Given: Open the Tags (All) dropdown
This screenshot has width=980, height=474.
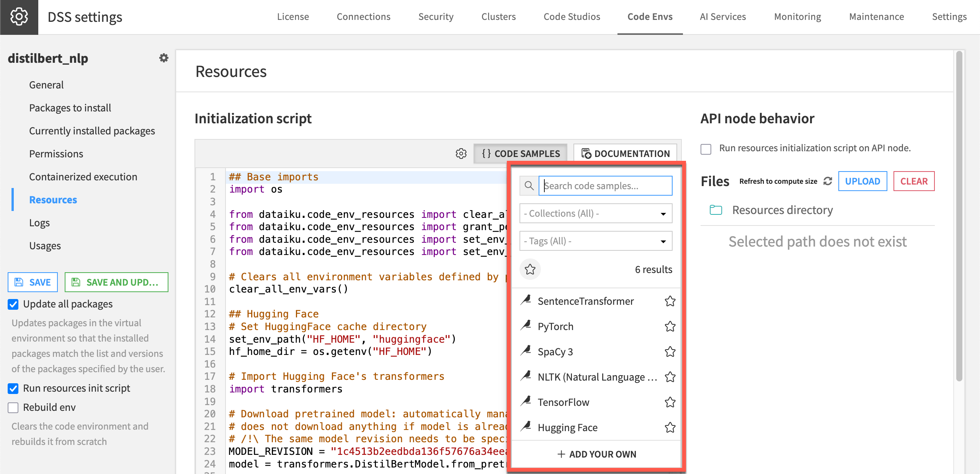Looking at the screenshot, I should coord(596,241).
